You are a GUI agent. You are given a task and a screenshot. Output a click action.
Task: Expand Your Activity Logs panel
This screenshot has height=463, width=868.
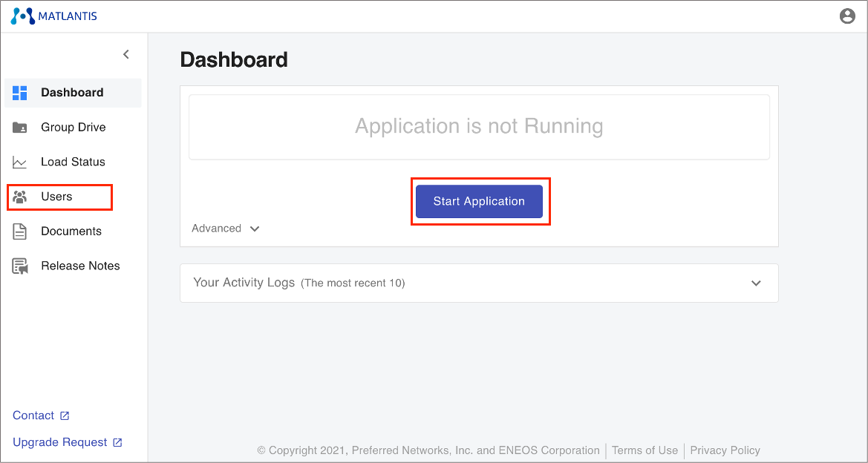756,283
